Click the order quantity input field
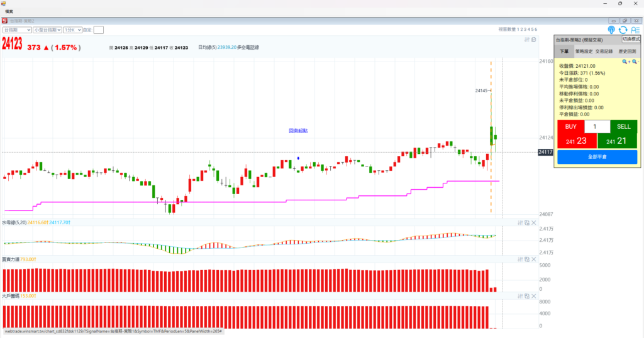 tap(597, 127)
